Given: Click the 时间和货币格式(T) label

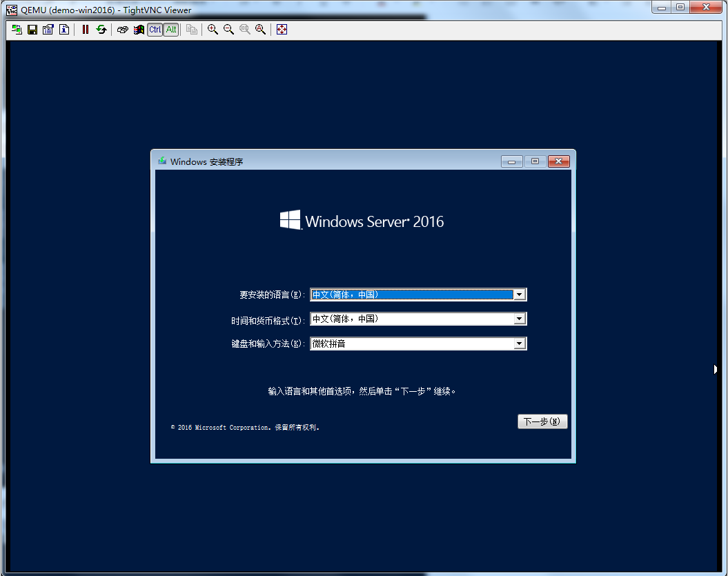Looking at the screenshot, I should (268, 321).
